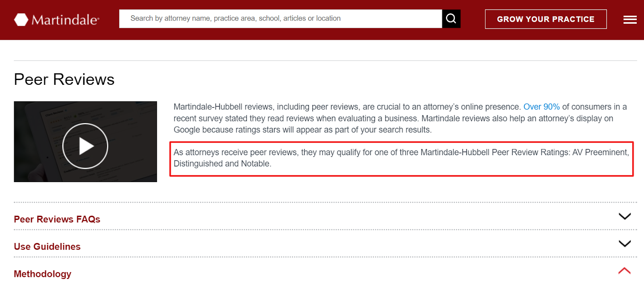Expand the Peer Reviews FAQs chevron
This screenshot has width=644, height=283.
coord(625,216)
